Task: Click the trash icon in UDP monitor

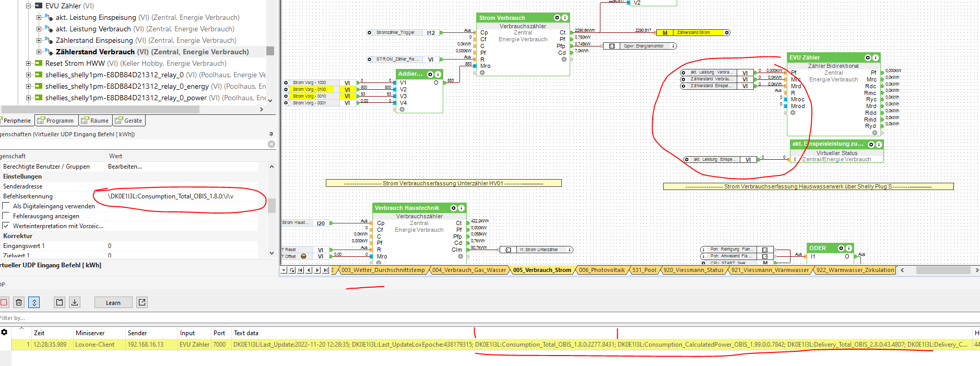Action: coord(19,302)
